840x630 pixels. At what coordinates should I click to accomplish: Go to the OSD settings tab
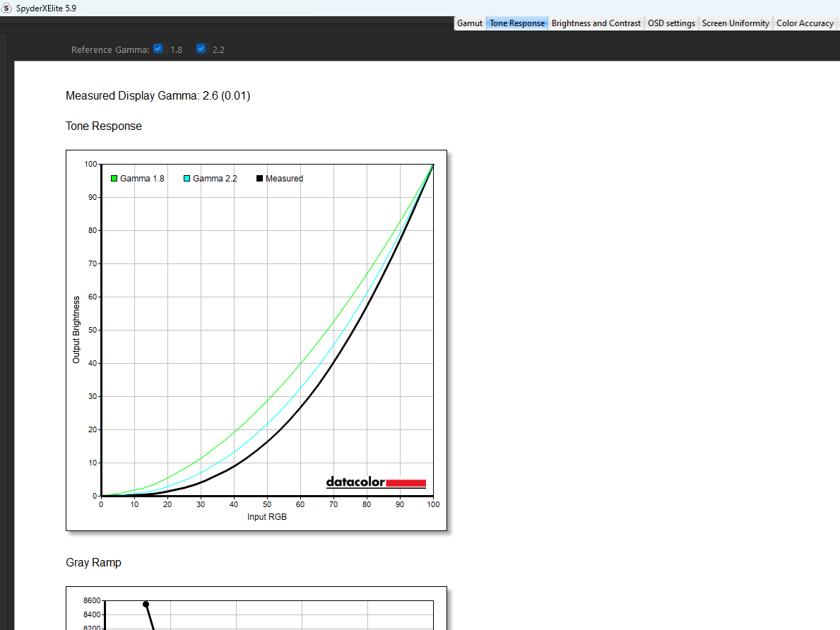pyautogui.click(x=671, y=23)
